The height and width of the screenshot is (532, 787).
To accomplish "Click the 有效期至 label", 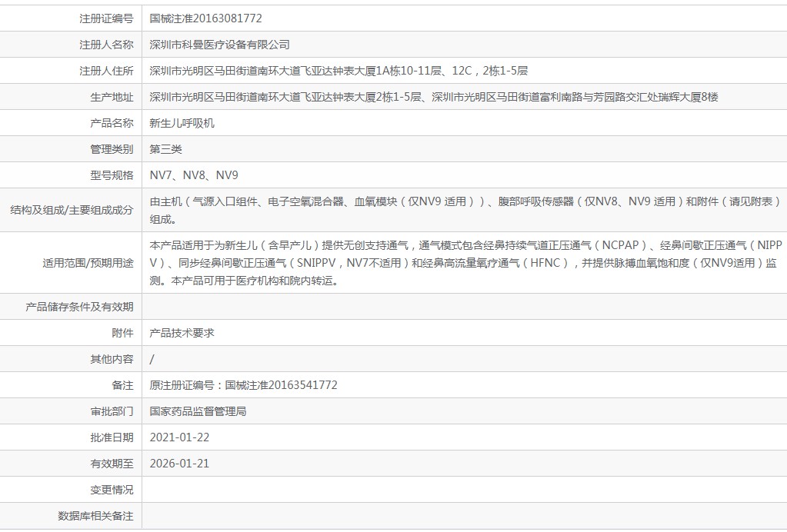I will [112, 464].
